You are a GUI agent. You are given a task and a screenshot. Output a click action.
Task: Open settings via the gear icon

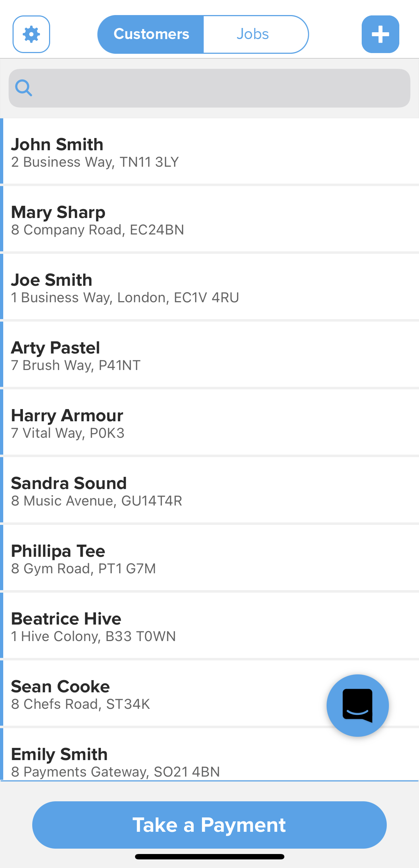click(x=31, y=34)
